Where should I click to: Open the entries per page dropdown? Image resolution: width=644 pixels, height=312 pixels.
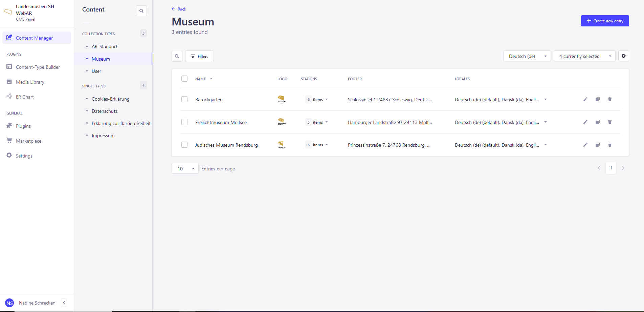185,168
